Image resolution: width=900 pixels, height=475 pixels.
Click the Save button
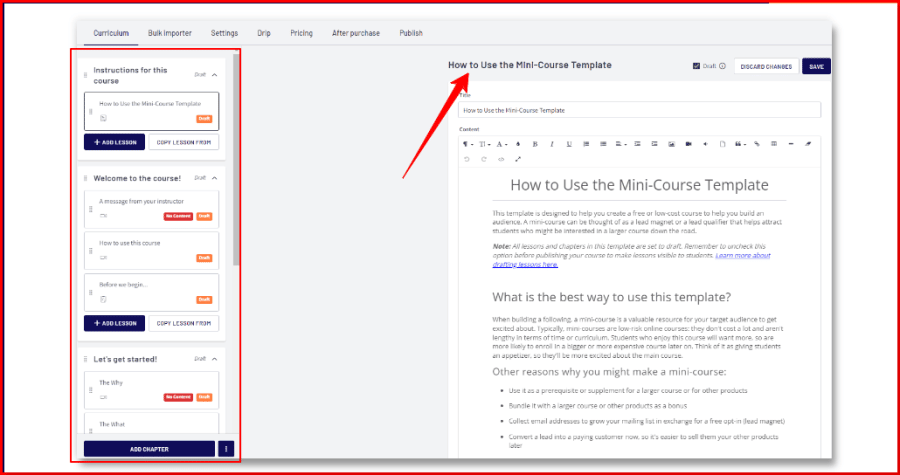(816, 66)
